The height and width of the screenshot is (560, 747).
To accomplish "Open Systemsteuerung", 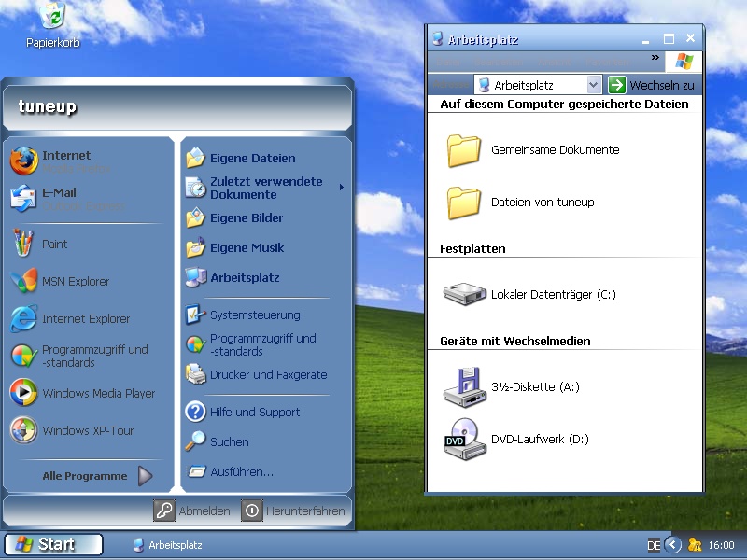I will (265, 315).
